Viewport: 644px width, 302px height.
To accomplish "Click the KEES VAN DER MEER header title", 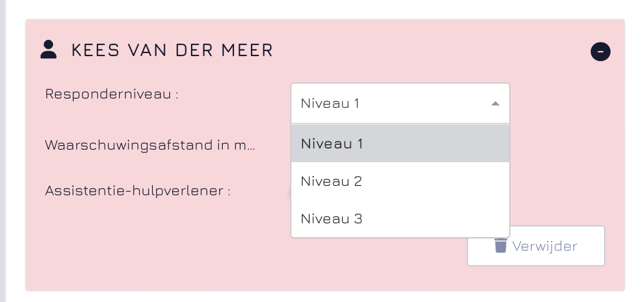I will (172, 50).
